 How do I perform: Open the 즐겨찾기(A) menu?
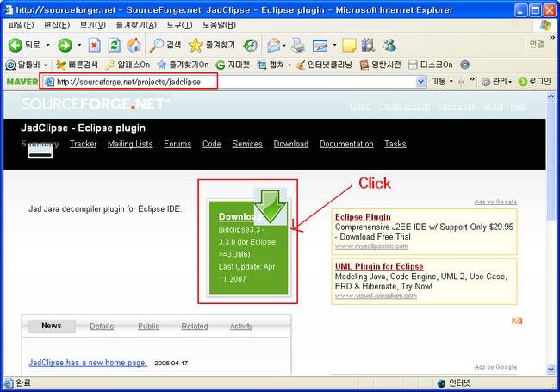coord(136,25)
